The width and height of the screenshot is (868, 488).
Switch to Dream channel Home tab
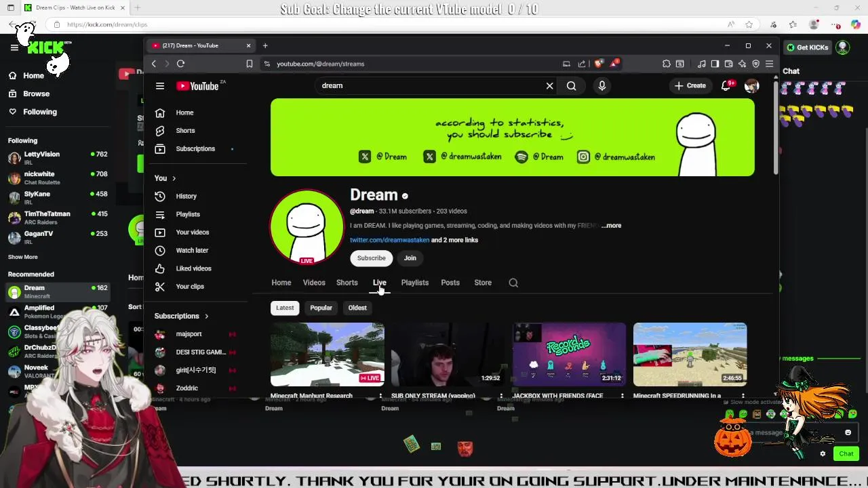click(x=281, y=283)
